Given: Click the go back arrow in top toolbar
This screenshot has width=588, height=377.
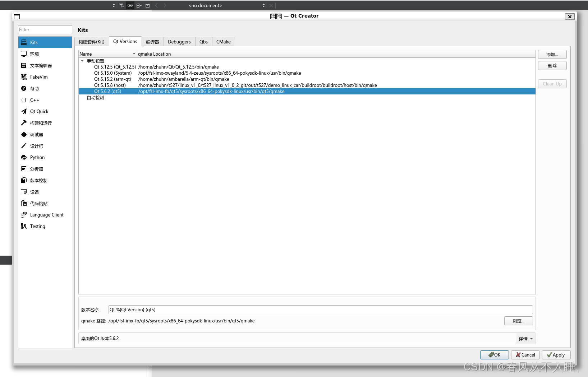Looking at the screenshot, I should tap(156, 5).
